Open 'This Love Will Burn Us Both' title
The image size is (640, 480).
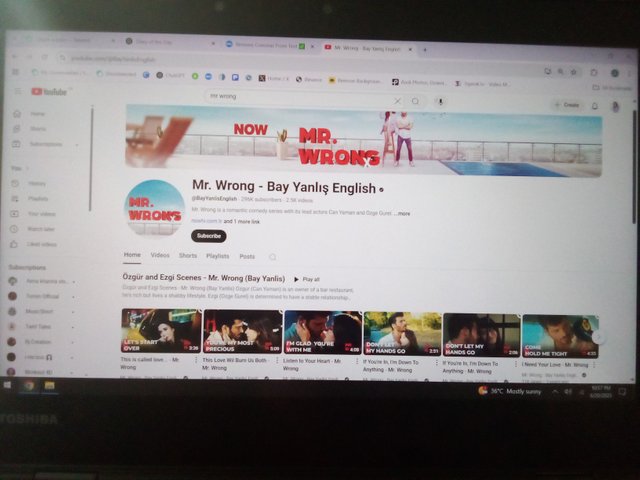pos(234,364)
